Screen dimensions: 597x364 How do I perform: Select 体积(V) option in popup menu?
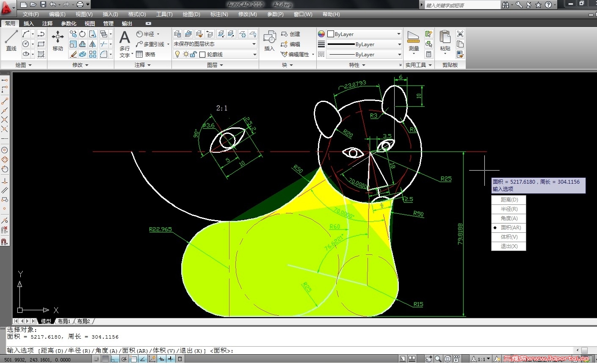point(509,237)
